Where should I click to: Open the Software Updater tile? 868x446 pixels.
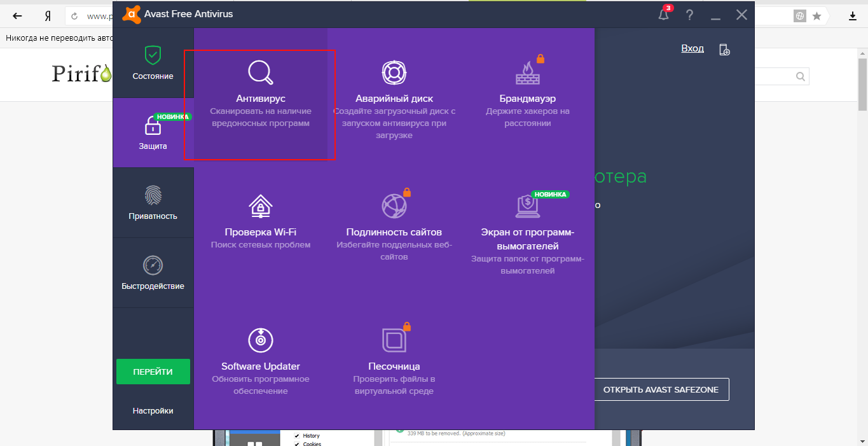261,361
